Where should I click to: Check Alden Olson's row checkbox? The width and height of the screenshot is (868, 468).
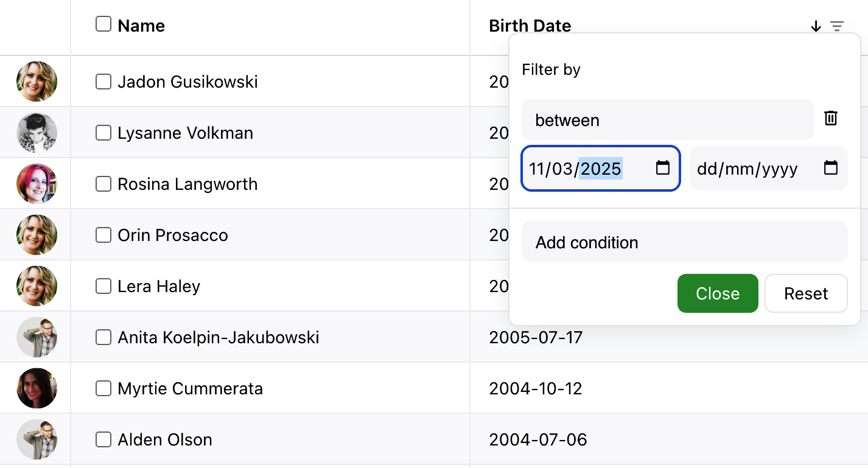click(x=103, y=439)
